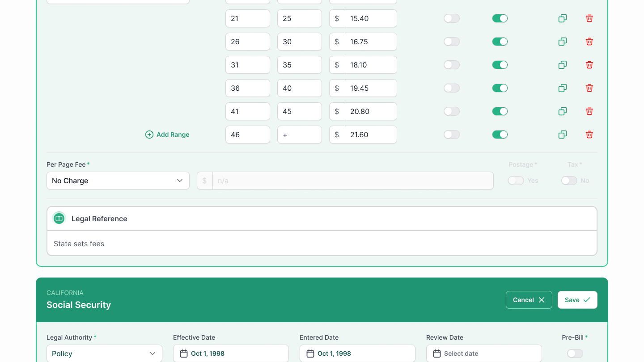The height and width of the screenshot is (362, 644).
Task: Save the Social Security section
Action: pyautogui.click(x=577, y=300)
